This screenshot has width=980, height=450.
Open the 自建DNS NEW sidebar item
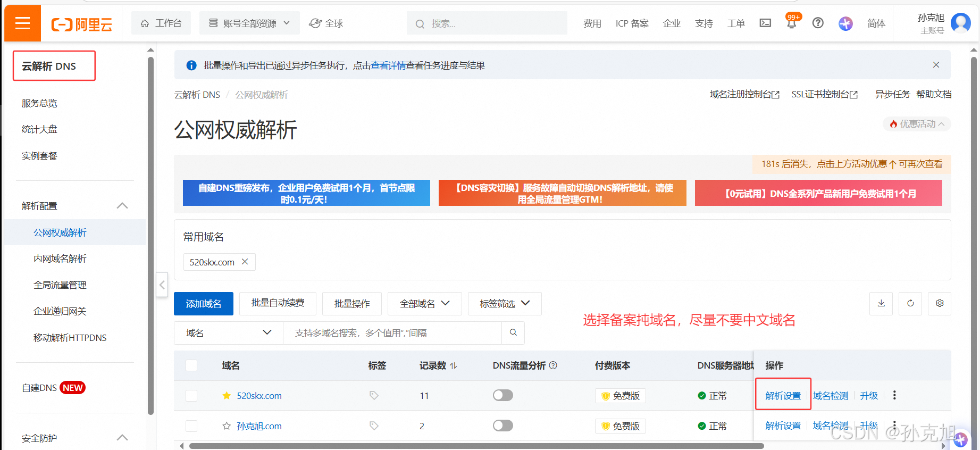click(x=53, y=388)
